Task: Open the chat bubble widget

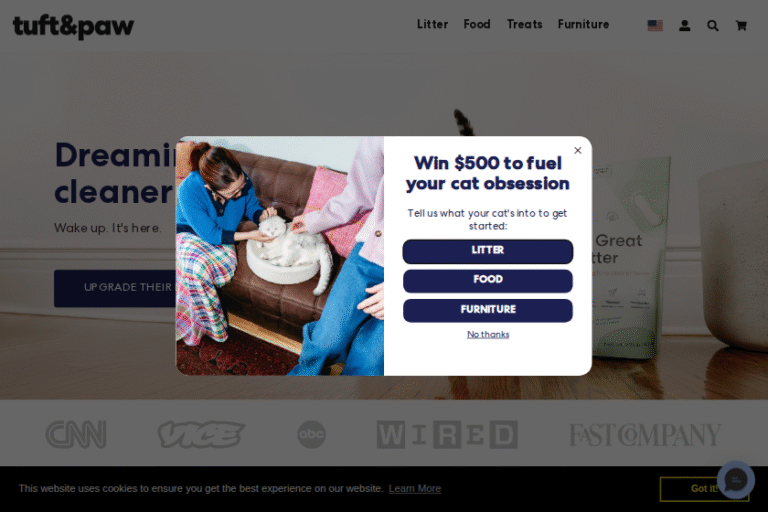Action: point(736,480)
